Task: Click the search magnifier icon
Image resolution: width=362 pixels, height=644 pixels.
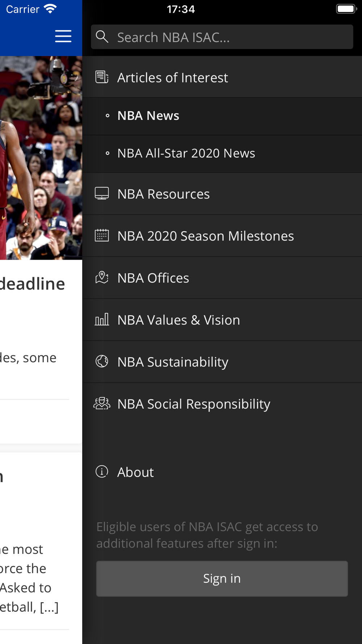Action: pyautogui.click(x=102, y=37)
